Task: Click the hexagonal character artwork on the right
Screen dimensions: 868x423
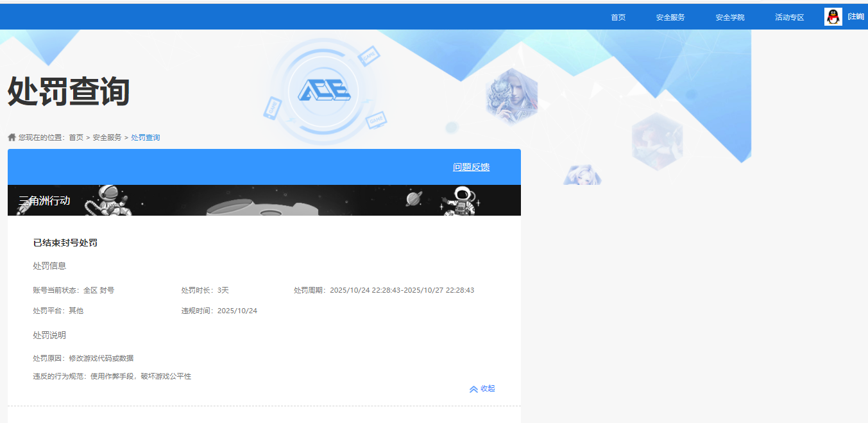Action: click(x=656, y=140)
